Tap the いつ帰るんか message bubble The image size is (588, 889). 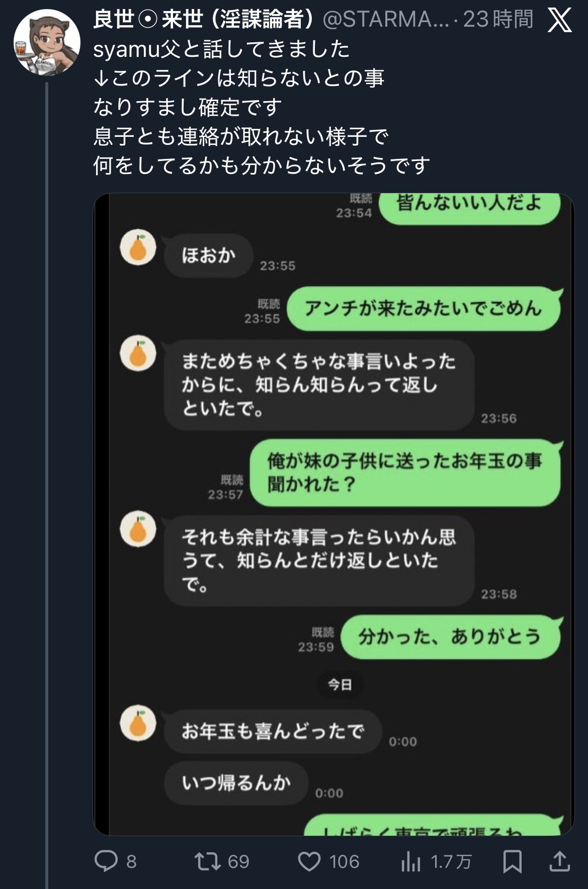(236, 783)
